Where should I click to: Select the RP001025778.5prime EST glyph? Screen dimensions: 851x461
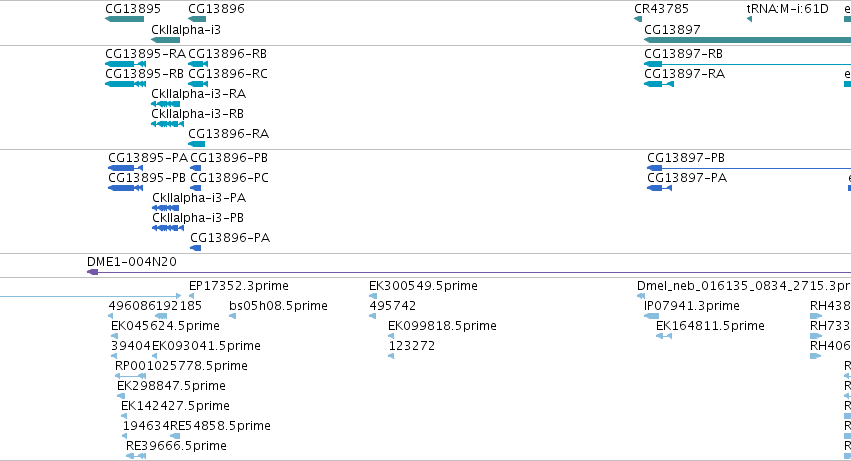pyautogui.click(x=130, y=376)
